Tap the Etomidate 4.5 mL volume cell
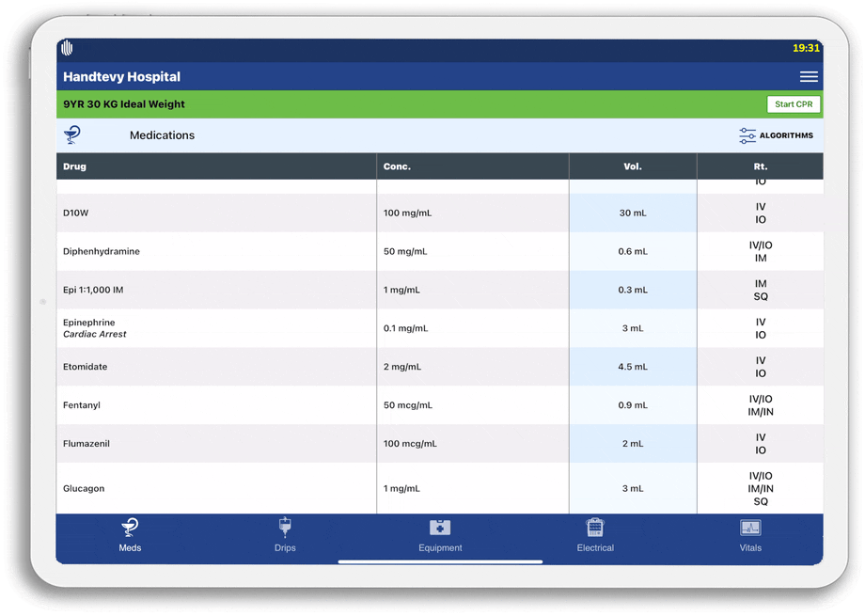 coord(632,367)
